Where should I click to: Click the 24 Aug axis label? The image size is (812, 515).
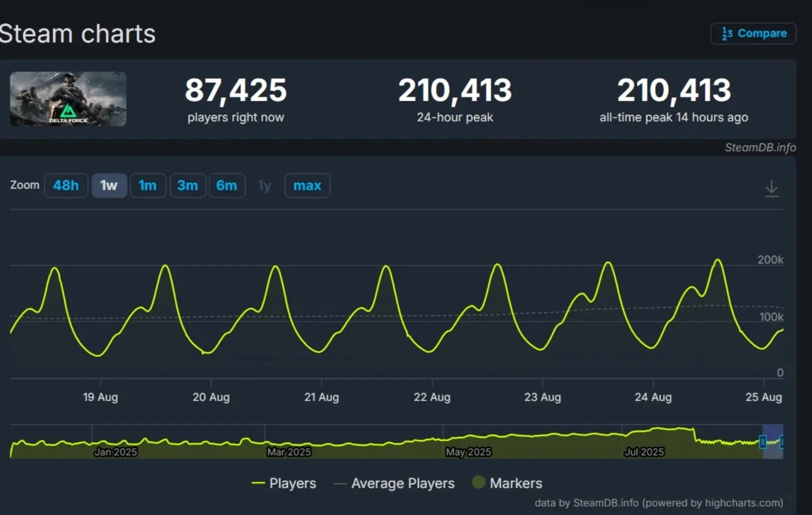coord(653,397)
